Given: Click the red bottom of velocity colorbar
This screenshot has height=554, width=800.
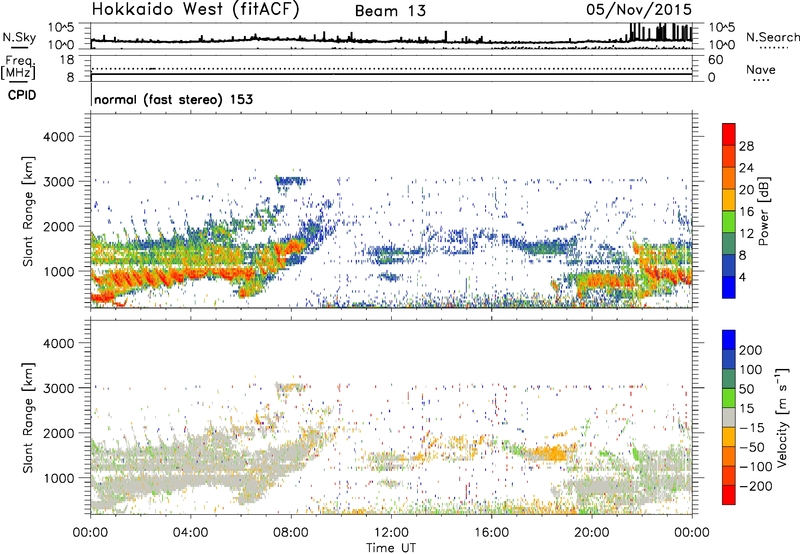Looking at the screenshot, I should [729, 495].
